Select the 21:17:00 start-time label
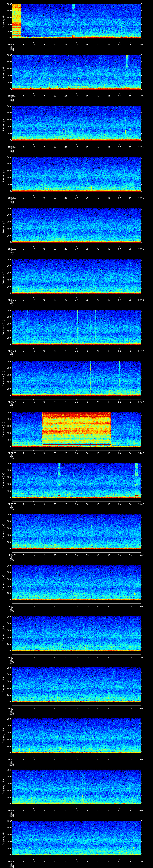This screenshot has width=153, height=868. click(12, 197)
